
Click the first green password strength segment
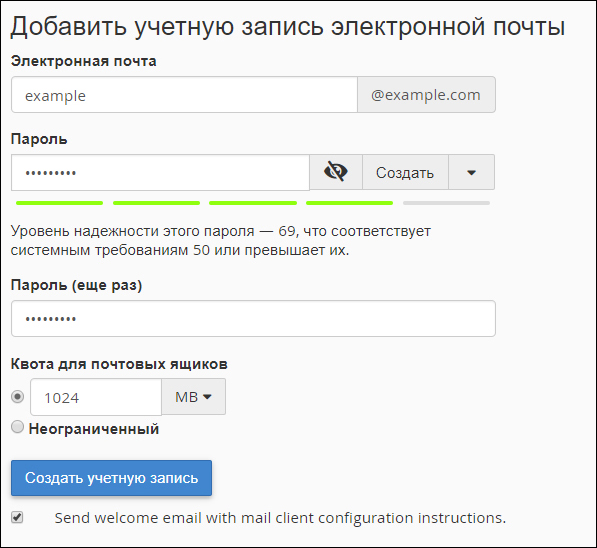tap(59, 203)
